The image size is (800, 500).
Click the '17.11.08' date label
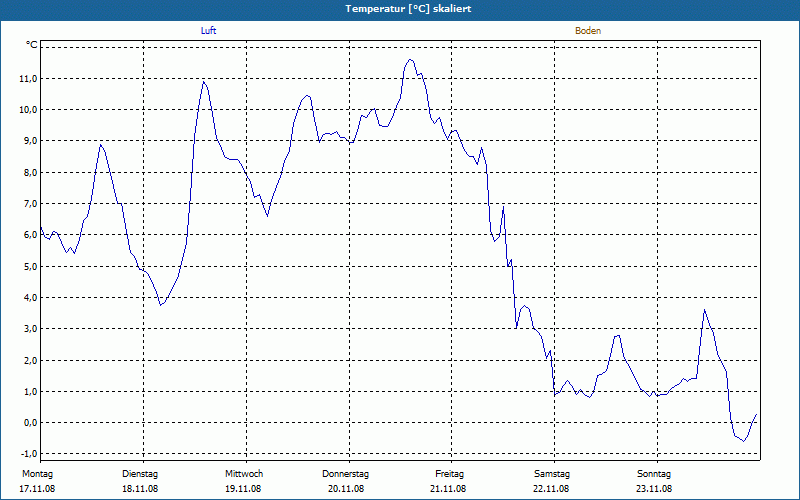[37, 489]
